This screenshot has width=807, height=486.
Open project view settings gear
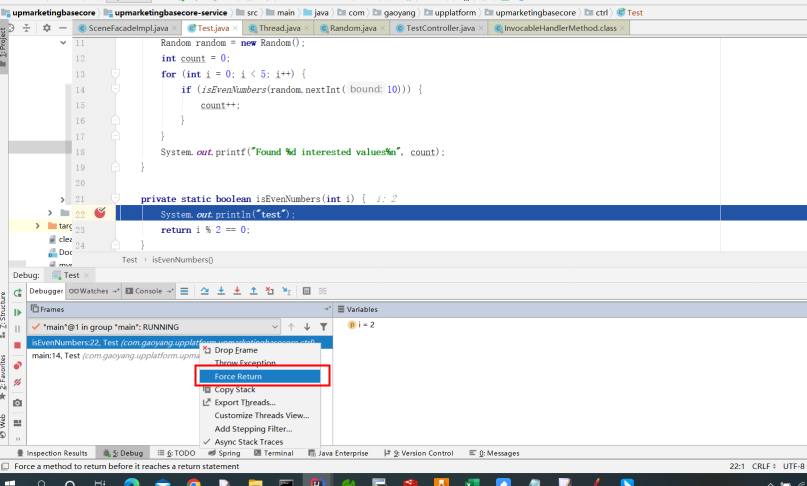[x=46, y=28]
